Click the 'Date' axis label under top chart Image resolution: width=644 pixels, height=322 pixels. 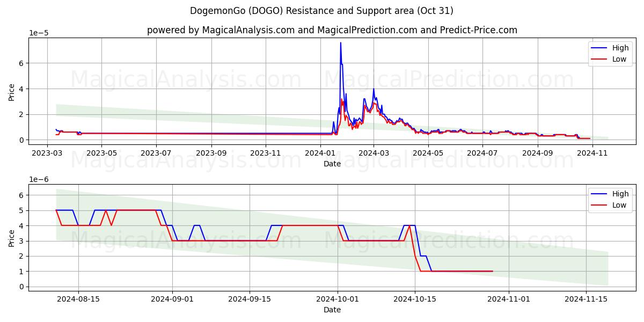tap(332, 164)
